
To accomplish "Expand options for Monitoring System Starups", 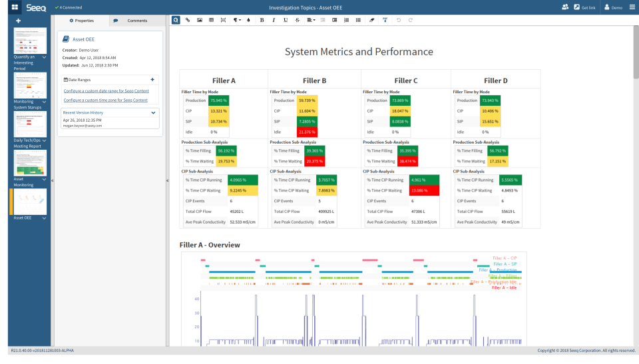I will (x=44, y=102).
